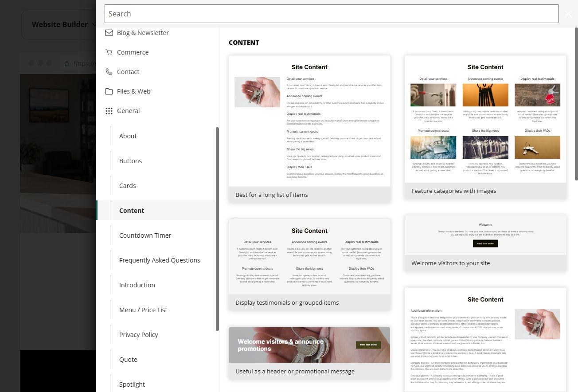Screen dimensions: 578x392
Task: Close the panel with the X icon
Action: [x=568, y=14]
